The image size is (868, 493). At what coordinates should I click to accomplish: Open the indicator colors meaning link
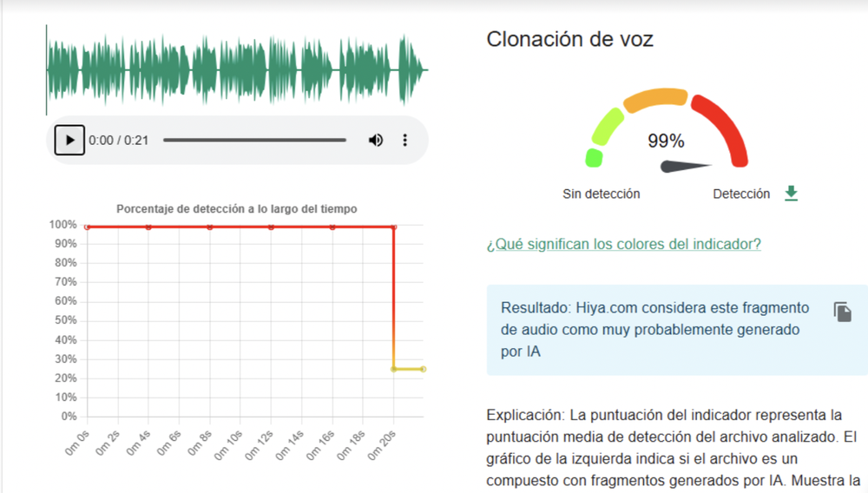(x=623, y=244)
